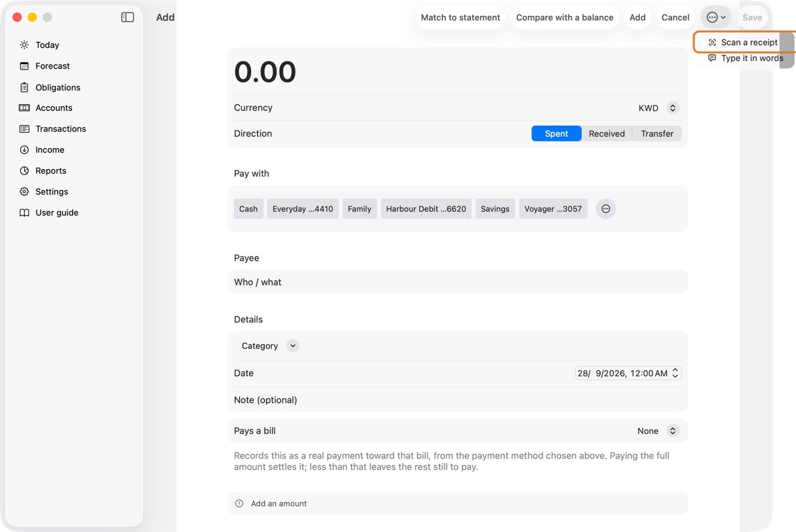Click the Add an amount message
This screenshot has height=532, width=796.
pyautogui.click(x=278, y=504)
